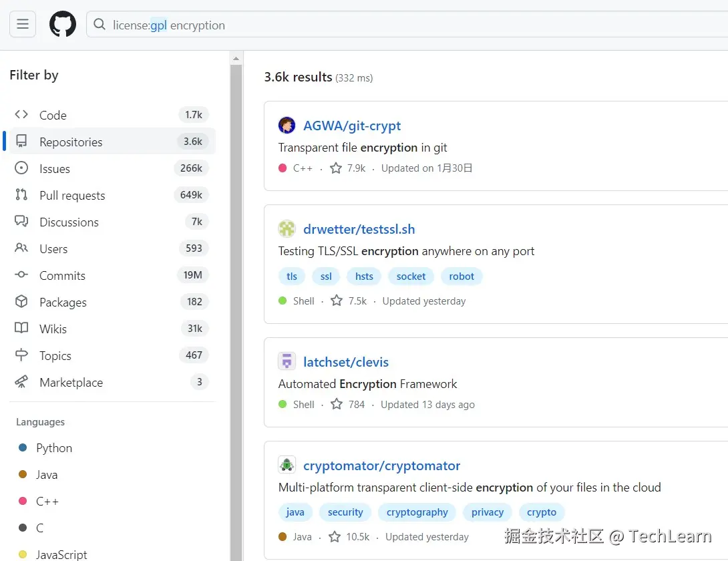View Commits results
This screenshot has width=728, height=561.
click(112, 275)
